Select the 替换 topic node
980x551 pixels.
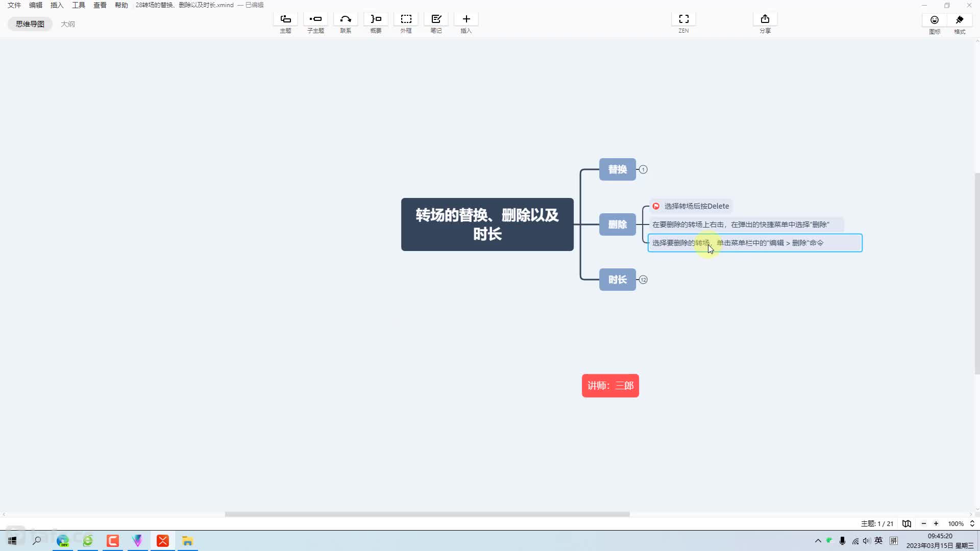click(x=618, y=169)
